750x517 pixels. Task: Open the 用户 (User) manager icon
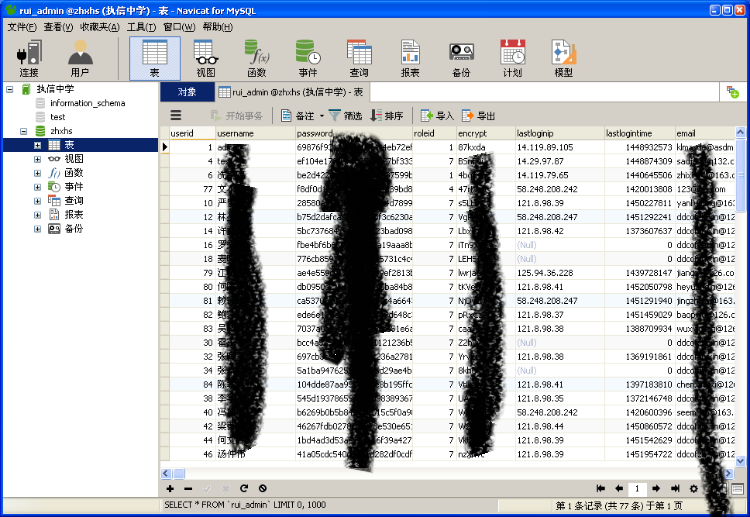click(x=80, y=58)
